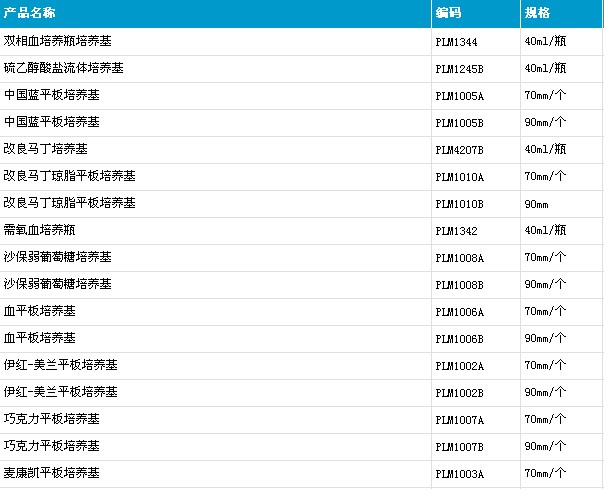This screenshot has height=489, width=604.
Task: Open 中国蓝平板培养基 with code PLM1005A
Action: click(52, 95)
